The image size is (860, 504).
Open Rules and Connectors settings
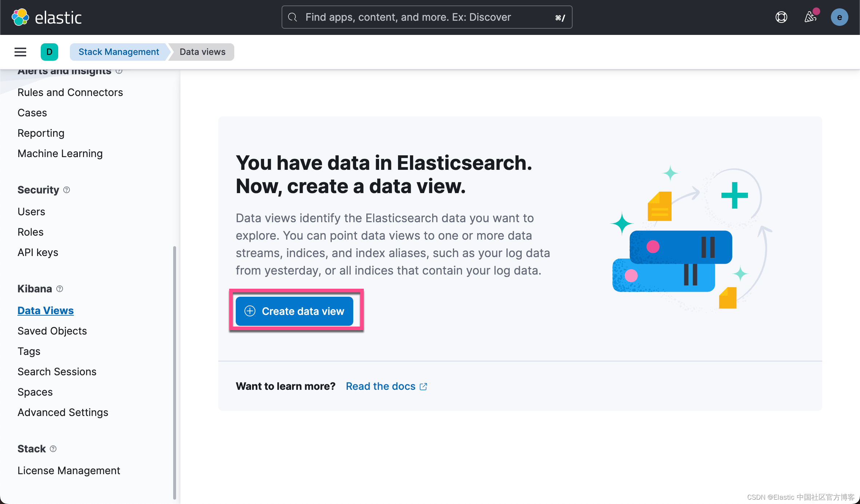pos(70,92)
